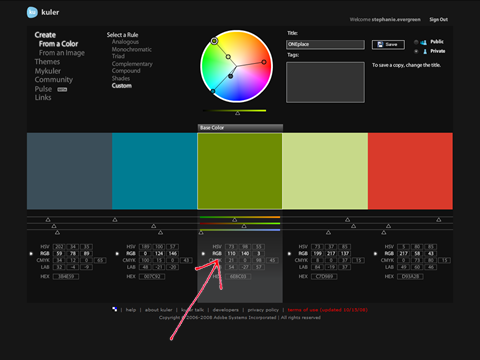Choose the Custom color rule
This screenshot has height=360, width=480.
pos(122,86)
